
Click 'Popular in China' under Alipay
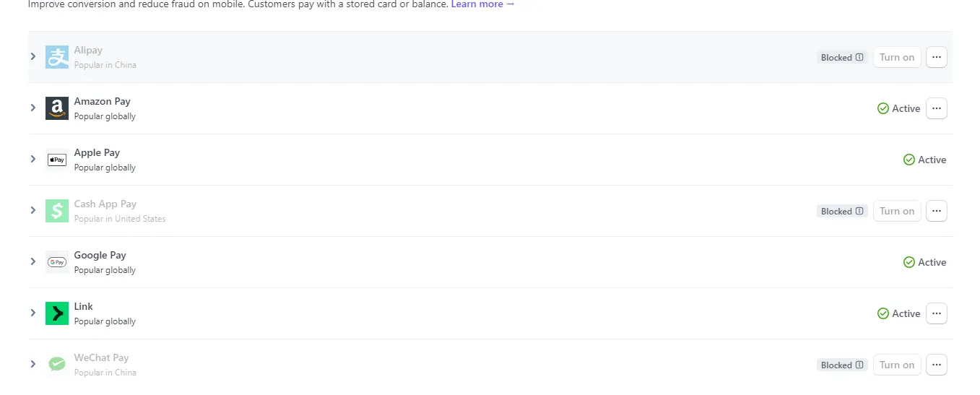(x=105, y=65)
